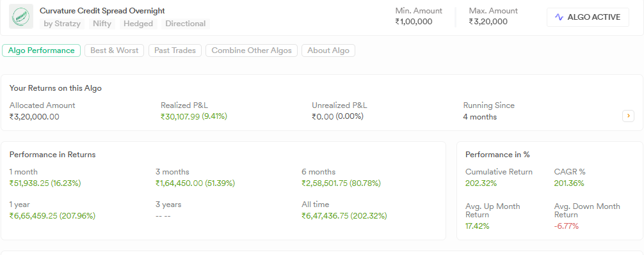
Task: Click the Directional tag
Action: [185, 24]
